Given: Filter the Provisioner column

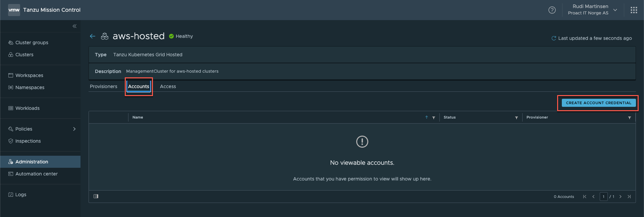Looking at the screenshot, I should point(630,118).
